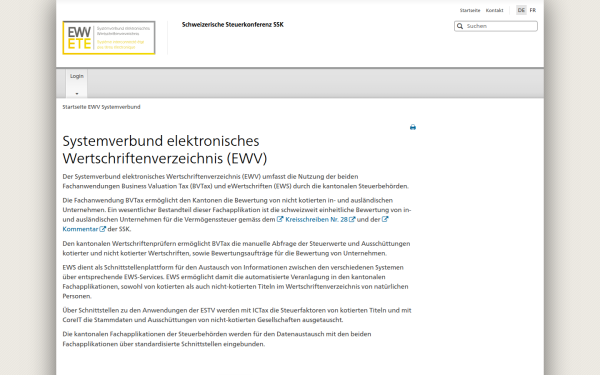Screen dimensions: 600x375
Task: Open the Kontakt link
Action: (494, 10)
